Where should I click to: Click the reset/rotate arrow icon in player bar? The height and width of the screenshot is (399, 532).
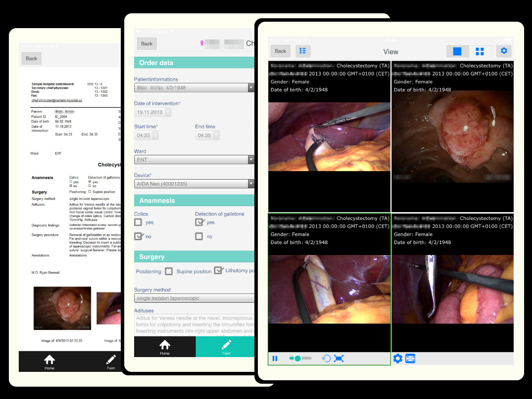326,359
